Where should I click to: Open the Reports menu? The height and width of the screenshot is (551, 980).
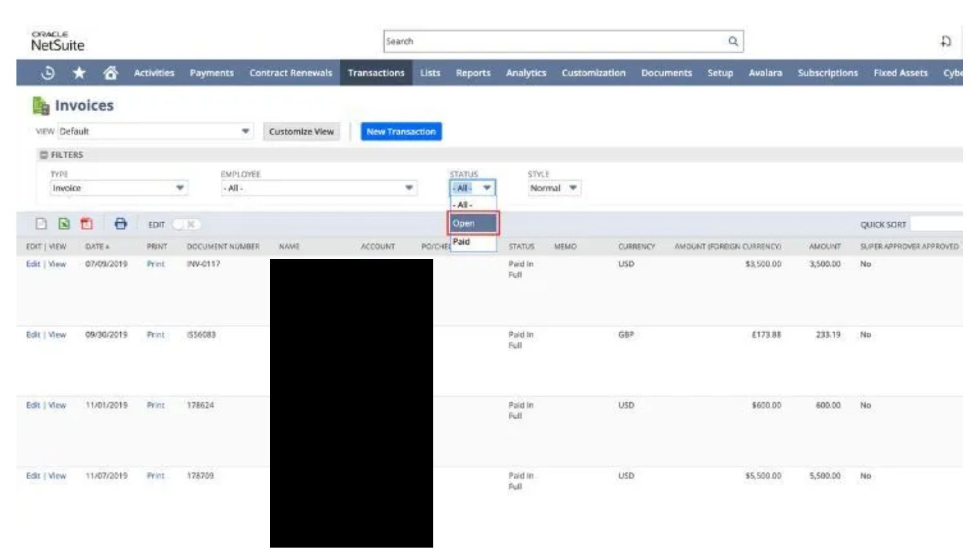[x=474, y=73]
